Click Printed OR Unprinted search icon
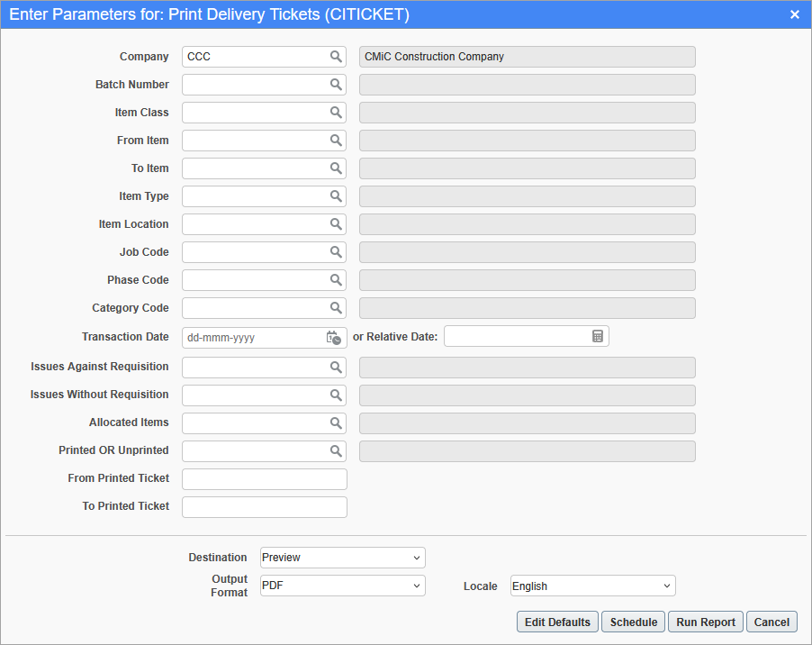Image resolution: width=812 pixels, height=645 pixels. pyautogui.click(x=336, y=451)
